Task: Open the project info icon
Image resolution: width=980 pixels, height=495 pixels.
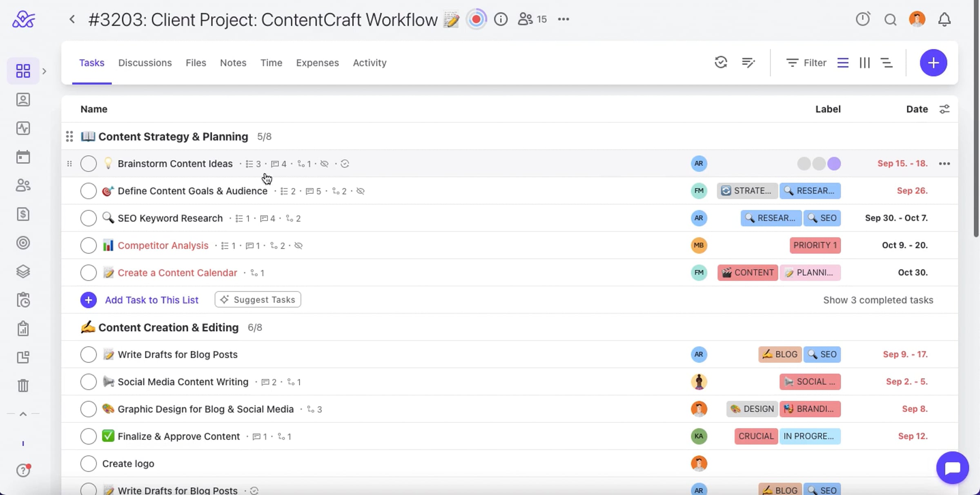Action: pos(501,19)
